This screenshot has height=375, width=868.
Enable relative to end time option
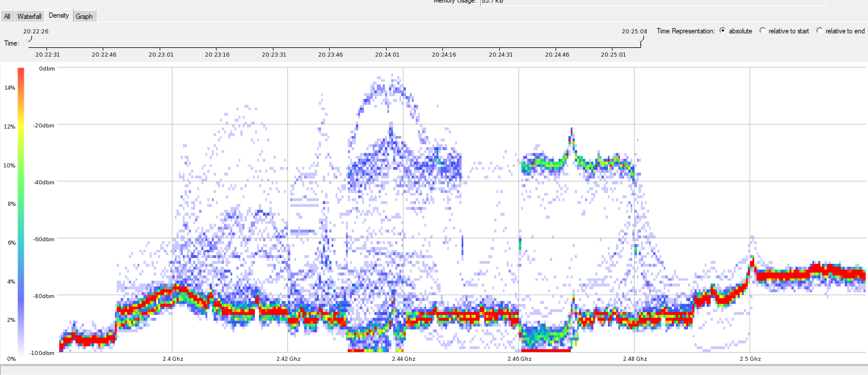(819, 31)
